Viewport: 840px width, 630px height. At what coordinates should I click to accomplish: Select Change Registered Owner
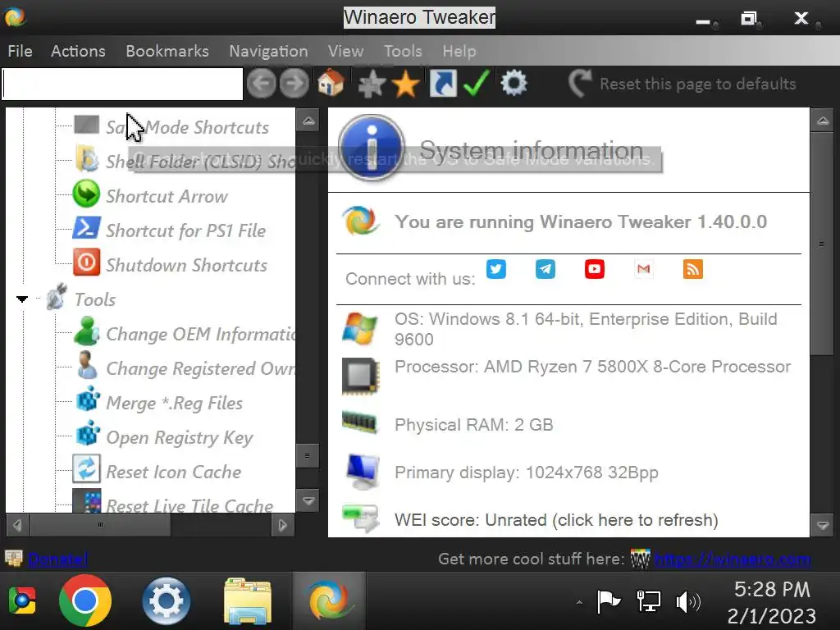coord(200,368)
